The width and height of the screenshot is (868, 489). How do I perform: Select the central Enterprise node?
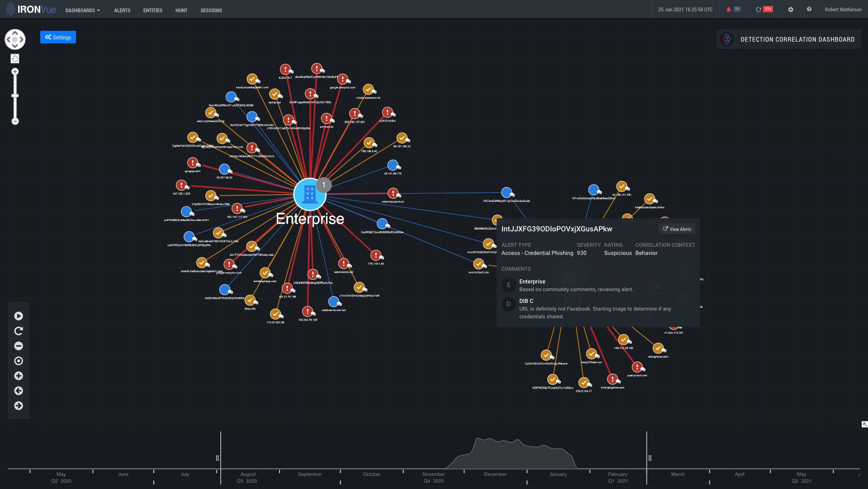(x=310, y=194)
